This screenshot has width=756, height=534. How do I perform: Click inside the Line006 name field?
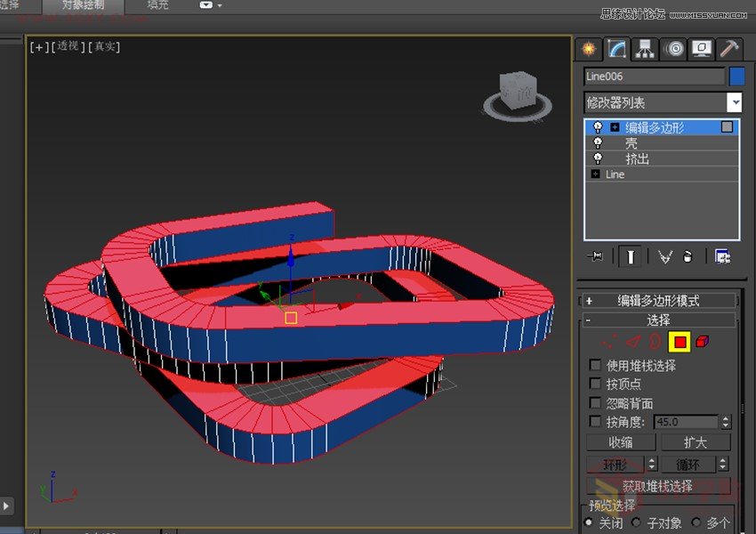[x=654, y=76]
